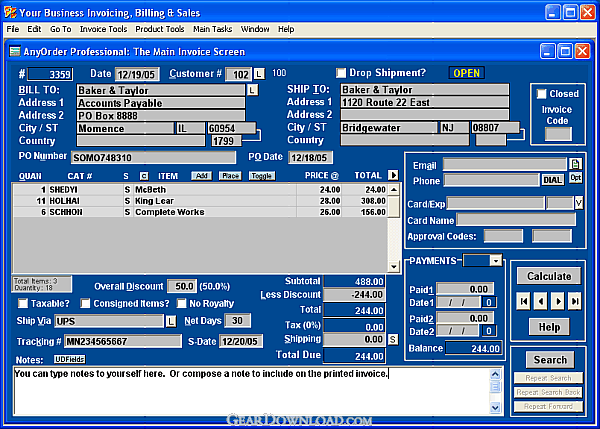
Task: Click the Search button
Action: [550, 360]
